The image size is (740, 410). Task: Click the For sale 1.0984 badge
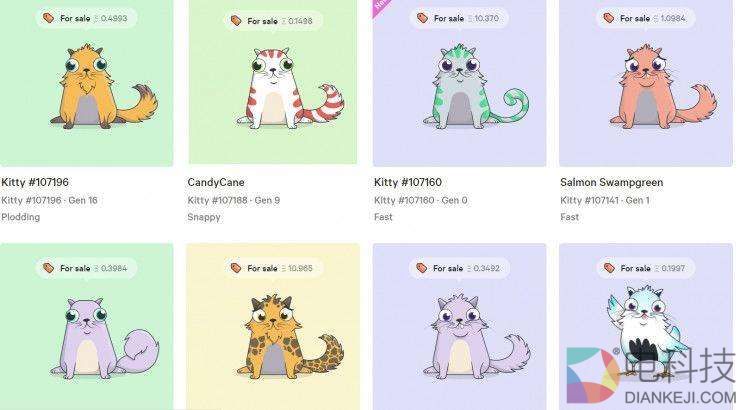(646, 18)
